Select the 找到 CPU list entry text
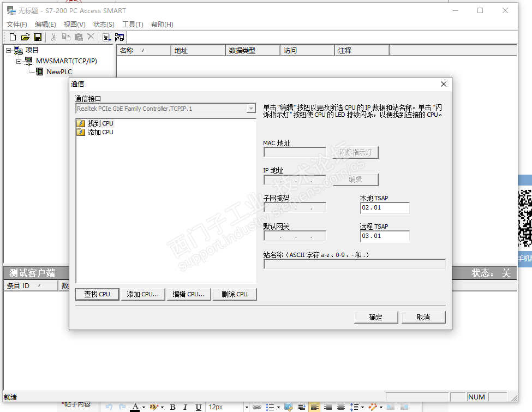 [x=100, y=123]
